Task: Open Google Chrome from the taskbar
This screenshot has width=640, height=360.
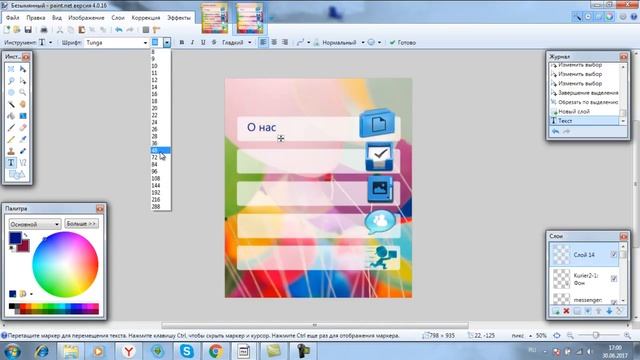Action: click(x=216, y=351)
